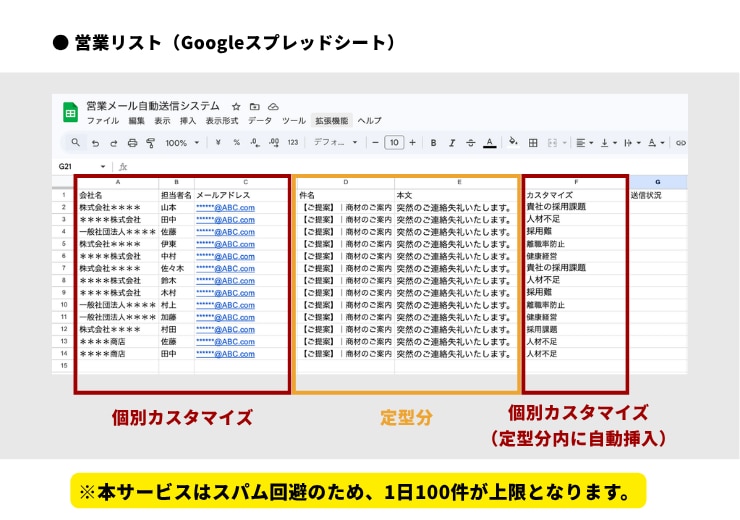Open the search menus magnifier
The height and width of the screenshot is (520, 740).
pyautogui.click(x=76, y=142)
